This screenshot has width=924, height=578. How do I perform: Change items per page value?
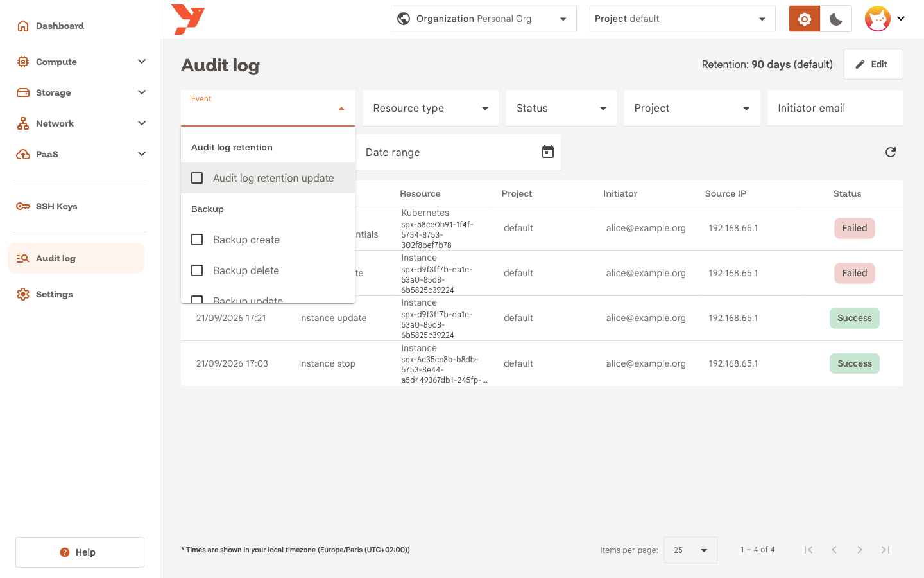(x=690, y=550)
